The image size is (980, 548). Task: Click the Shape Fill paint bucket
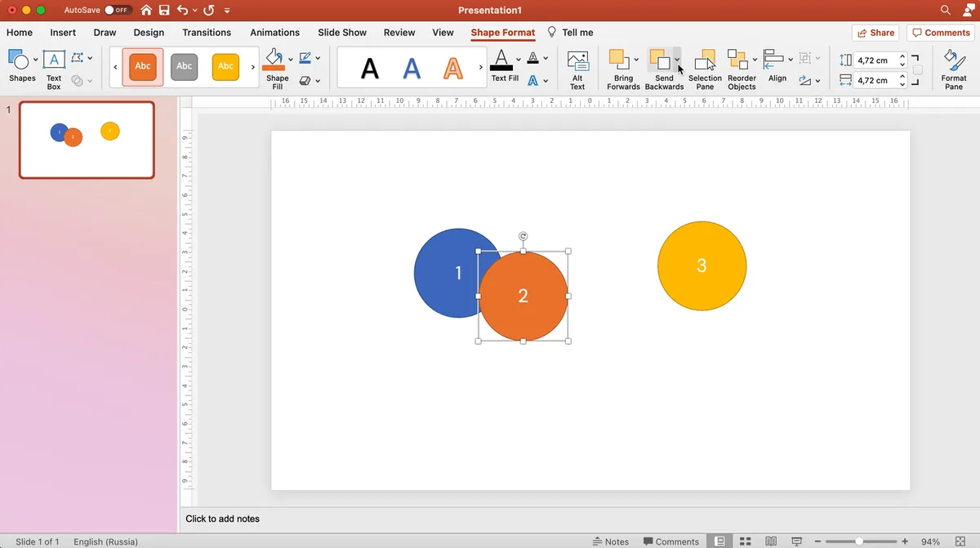pyautogui.click(x=274, y=60)
